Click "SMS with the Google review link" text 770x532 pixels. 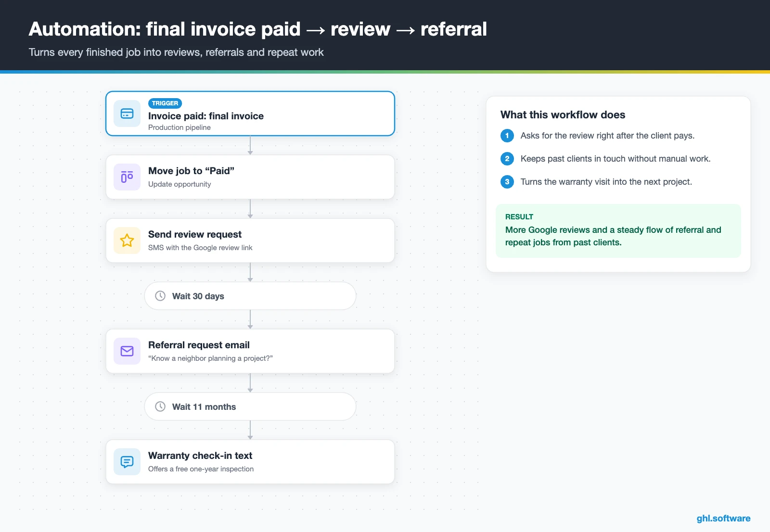click(200, 248)
